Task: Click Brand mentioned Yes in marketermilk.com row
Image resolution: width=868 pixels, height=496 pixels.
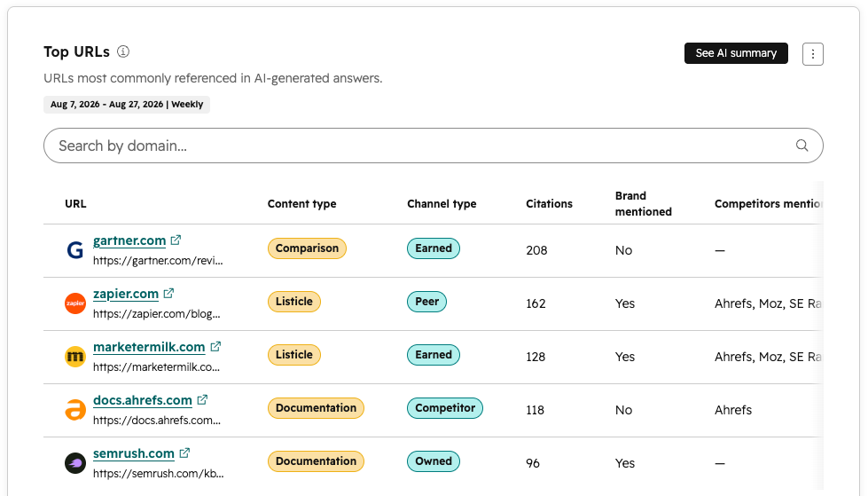Action: tap(625, 357)
